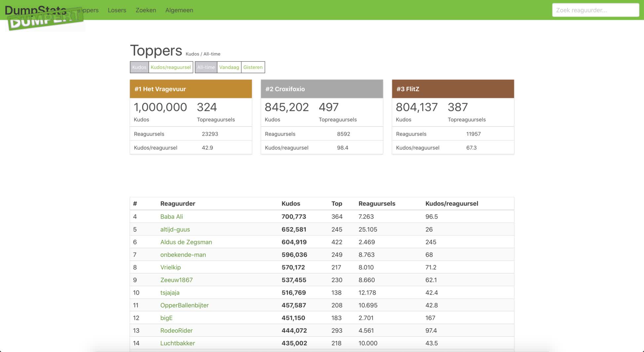The image size is (644, 352).
Task: Show today's toppers with Vandaag
Action: (229, 67)
